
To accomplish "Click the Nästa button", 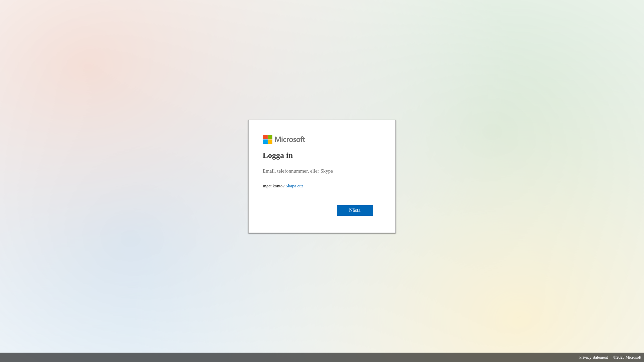I will point(355,210).
